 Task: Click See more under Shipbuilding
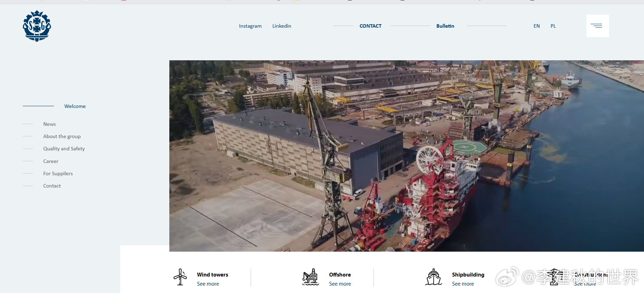[x=463, y=284]
